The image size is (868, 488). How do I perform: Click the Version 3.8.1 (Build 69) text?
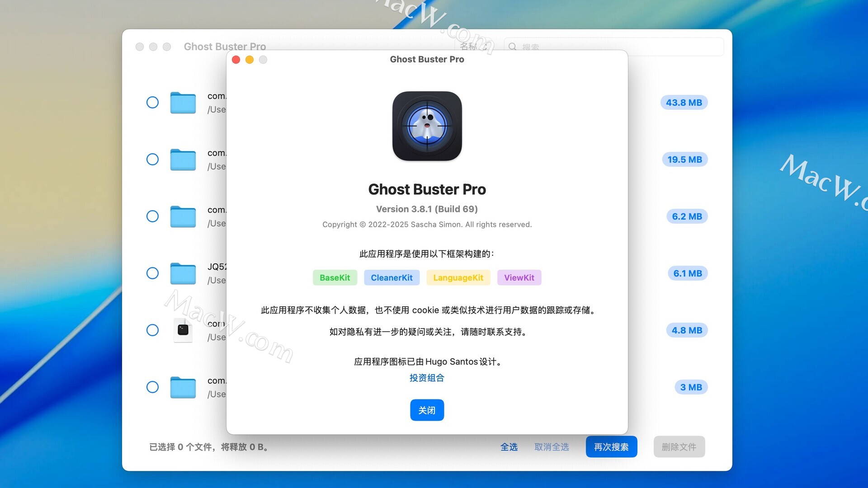tap(427, 209)
